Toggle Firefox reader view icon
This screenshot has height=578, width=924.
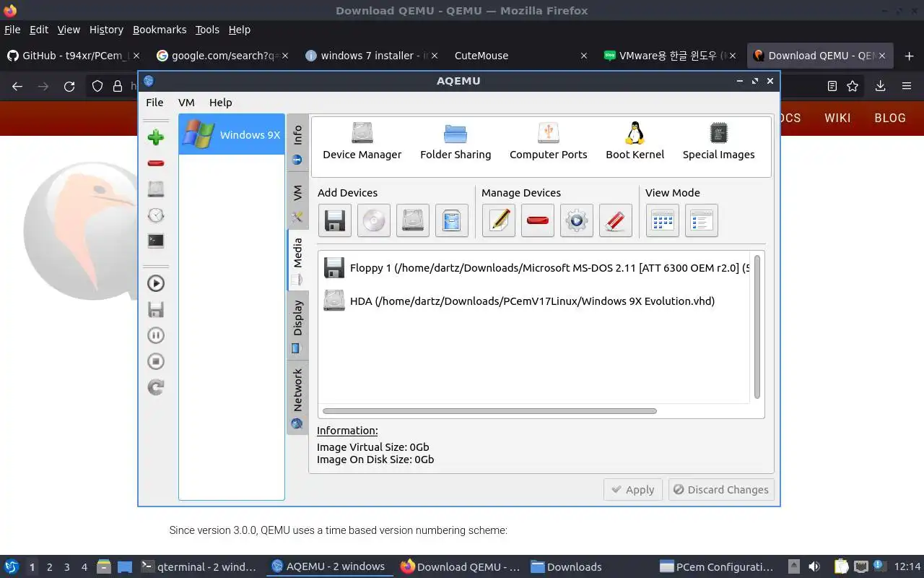click(832, 87)
